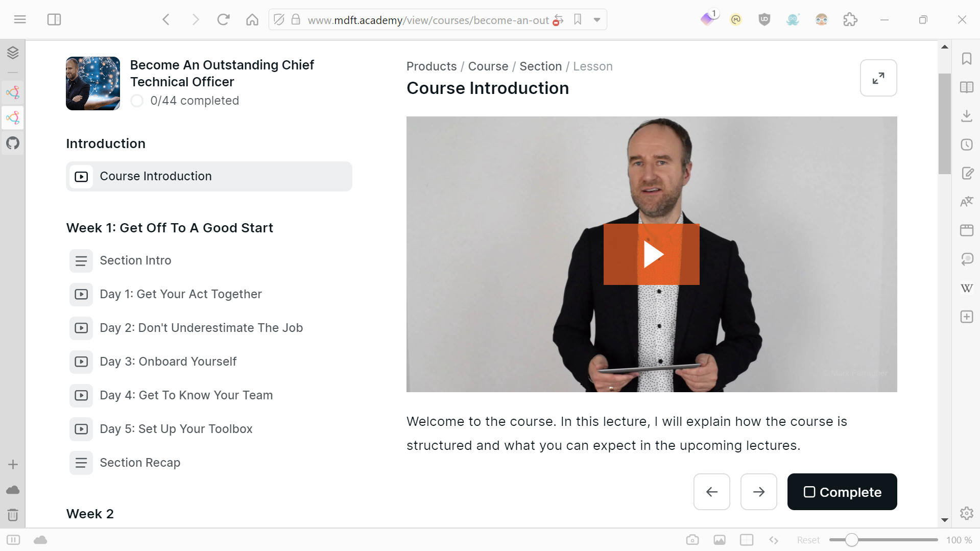Navigate to Course breadcrumb link
The height and width of the screenshot is (551, 980).
coord(488,66)
